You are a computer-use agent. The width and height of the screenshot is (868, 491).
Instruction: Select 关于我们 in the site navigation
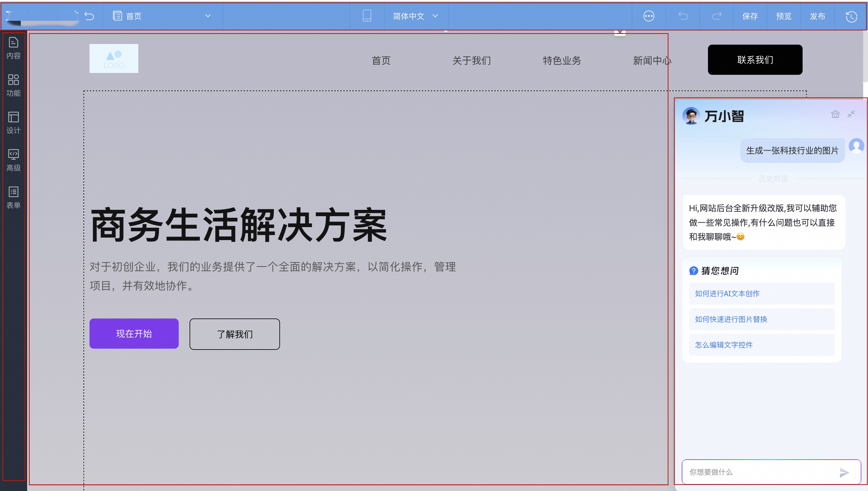click(471, 61)
